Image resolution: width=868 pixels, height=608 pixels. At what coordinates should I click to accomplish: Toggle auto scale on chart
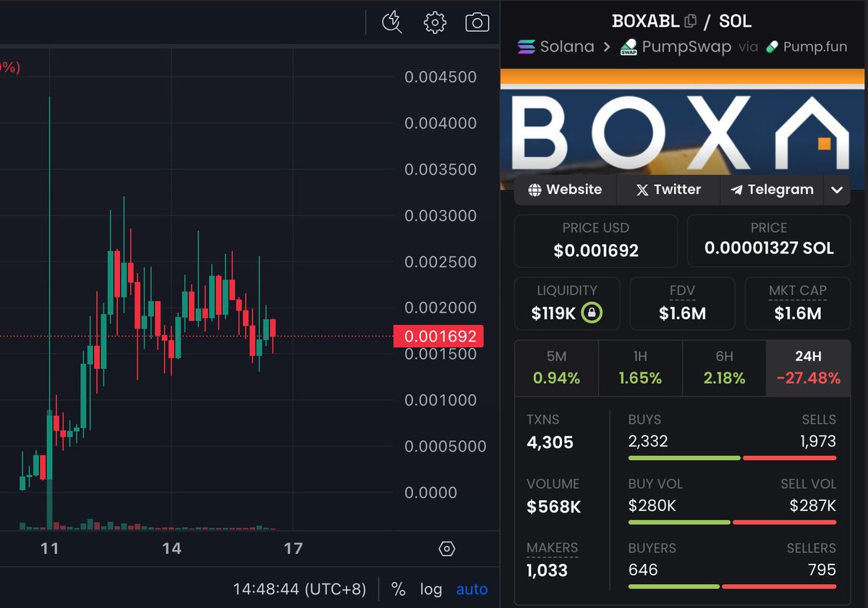(x=472, y=589)
